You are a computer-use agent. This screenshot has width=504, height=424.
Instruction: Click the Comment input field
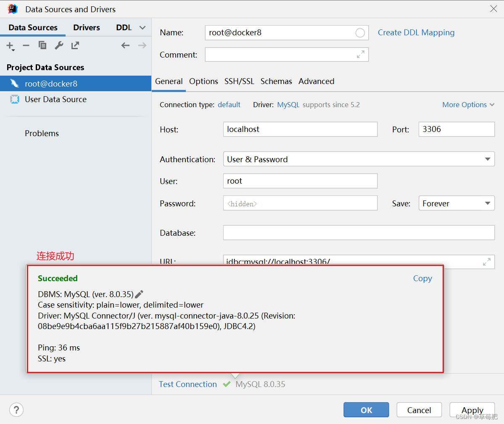tap(287, 55)
